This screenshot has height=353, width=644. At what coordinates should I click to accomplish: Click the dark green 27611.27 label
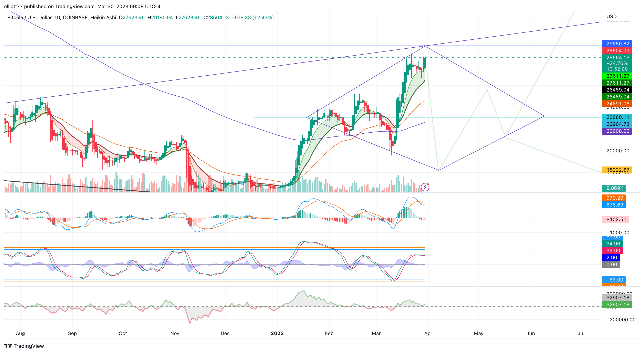[x=617, y=83]
